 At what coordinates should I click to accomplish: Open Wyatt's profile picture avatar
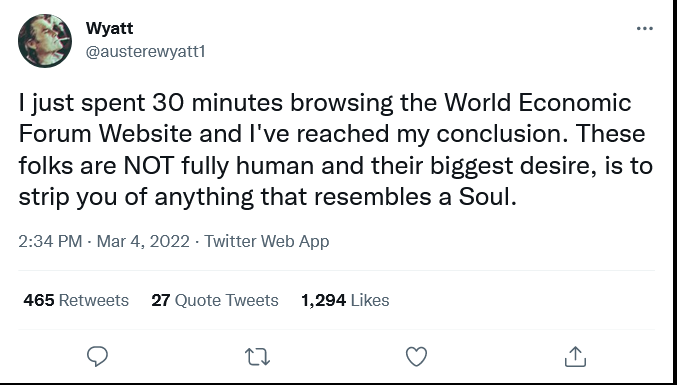[45, 41]
